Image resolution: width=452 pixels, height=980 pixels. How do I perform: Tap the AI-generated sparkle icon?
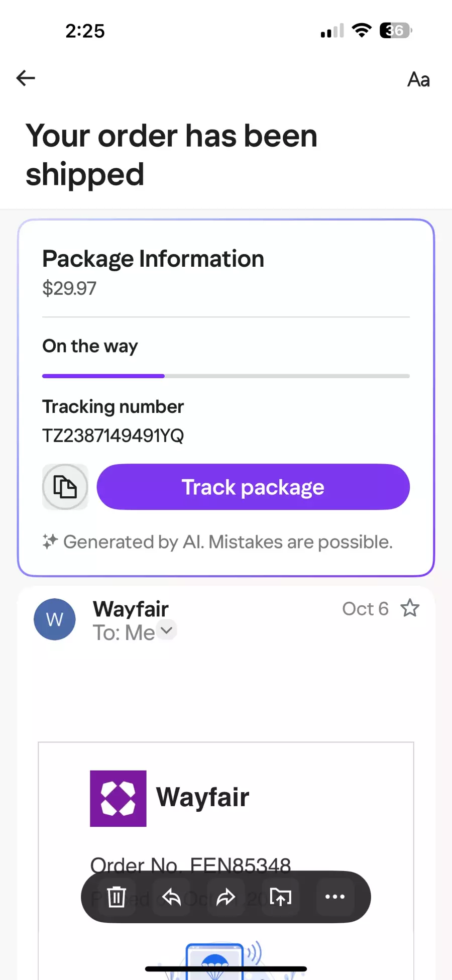50,541
